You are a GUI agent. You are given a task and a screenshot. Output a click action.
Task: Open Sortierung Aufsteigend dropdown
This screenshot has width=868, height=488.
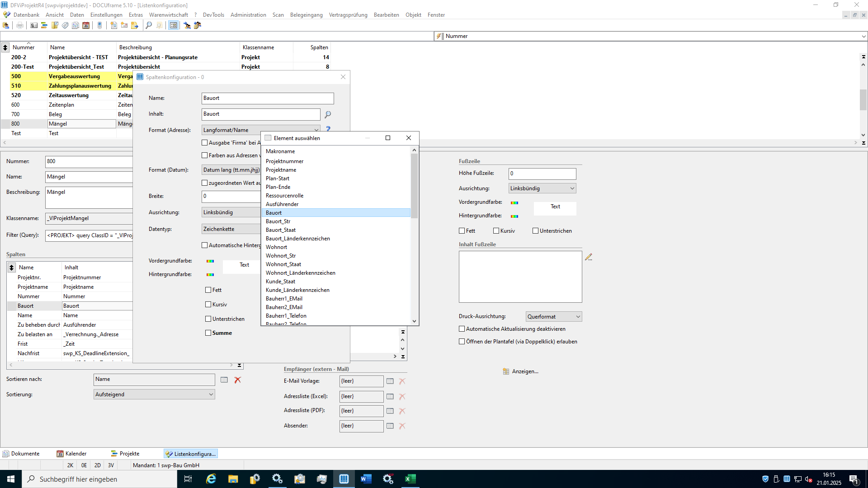[x=154, y=394]
